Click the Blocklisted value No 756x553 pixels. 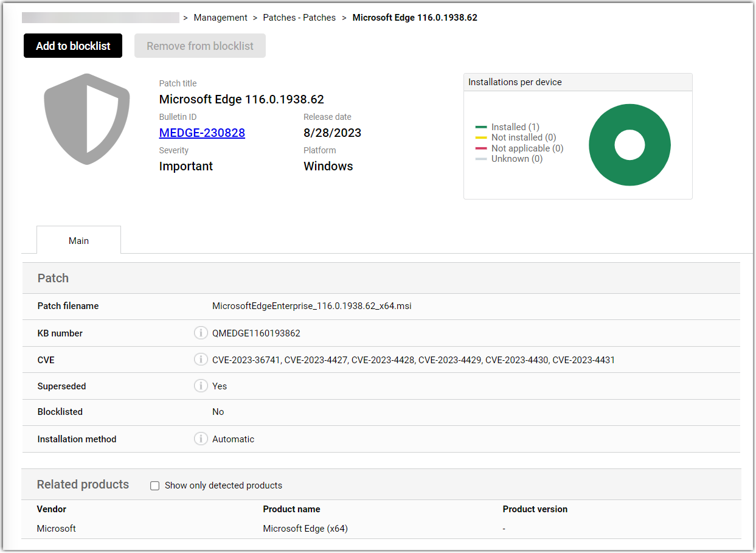coord(218,412)
